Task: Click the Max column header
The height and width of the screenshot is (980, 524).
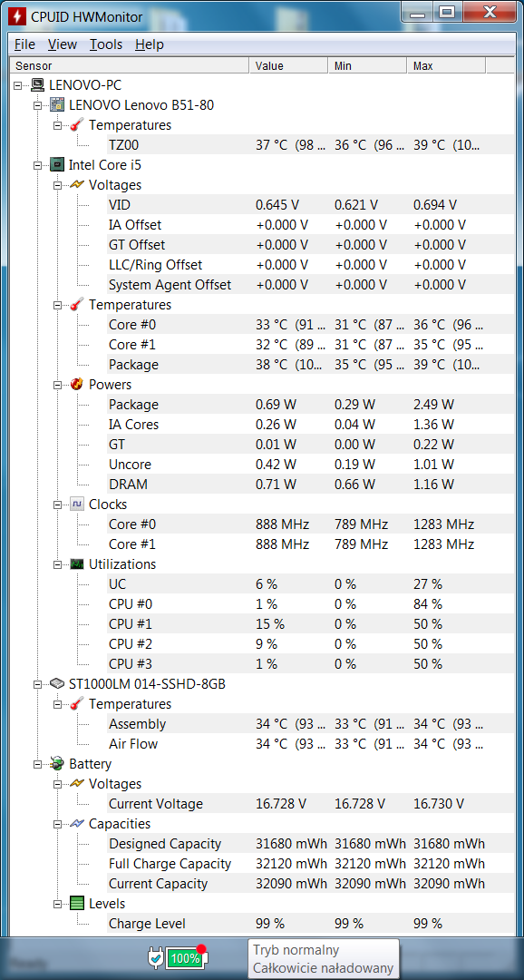Action: [x=446, y=65]
